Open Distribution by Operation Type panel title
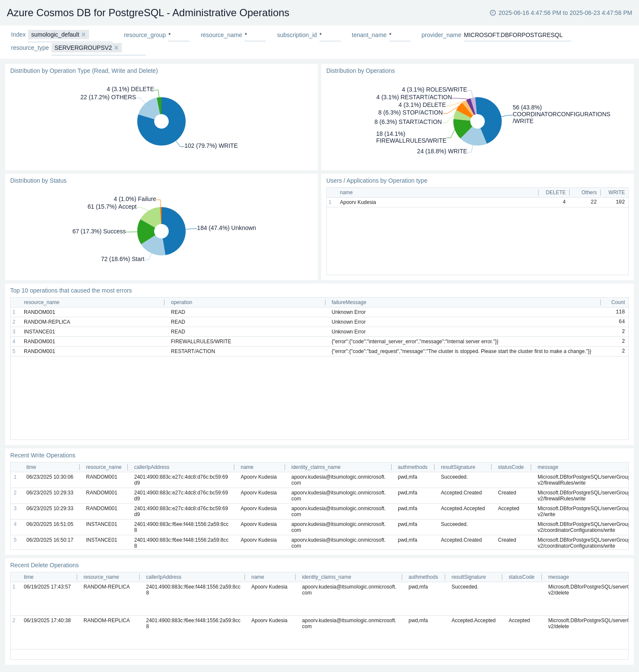Image resolution: width=639 pixels, height=672 pixels. click(84, 71)
